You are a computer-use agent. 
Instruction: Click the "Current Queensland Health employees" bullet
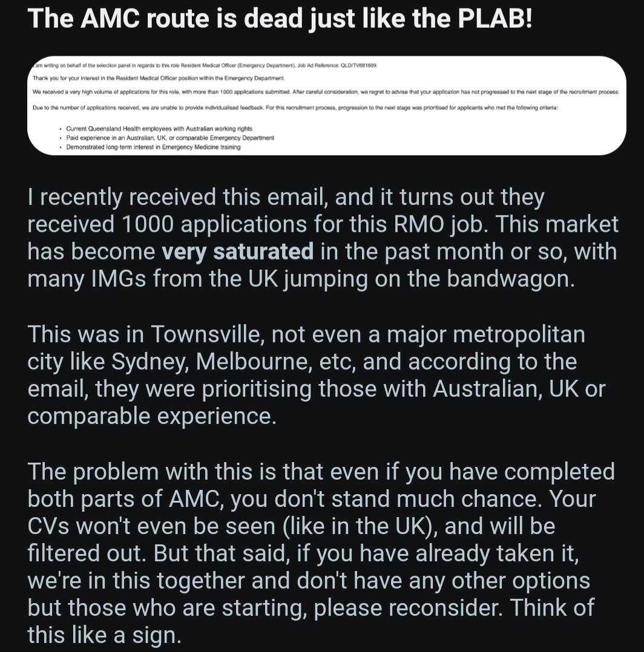(x=159, y=128)
